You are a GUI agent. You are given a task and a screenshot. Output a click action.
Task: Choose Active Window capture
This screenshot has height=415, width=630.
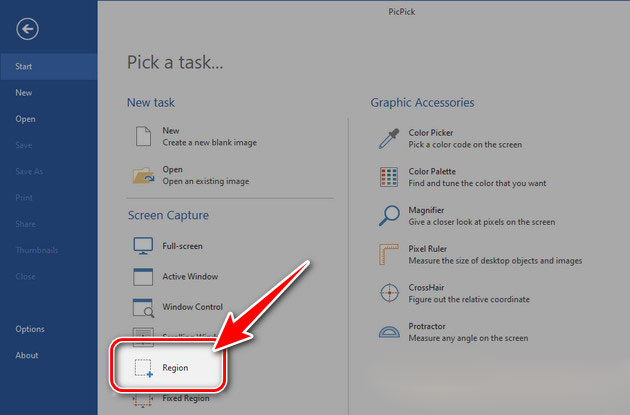190,276
